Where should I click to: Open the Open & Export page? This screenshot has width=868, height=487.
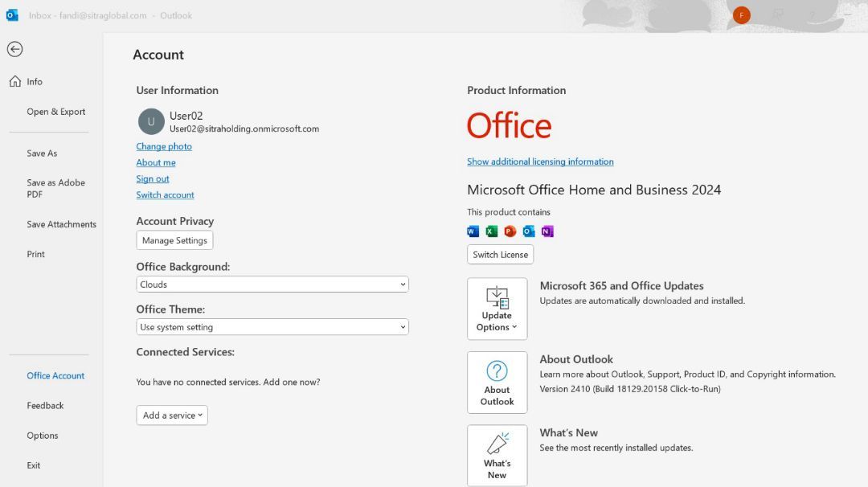click(x=56, y=112)
